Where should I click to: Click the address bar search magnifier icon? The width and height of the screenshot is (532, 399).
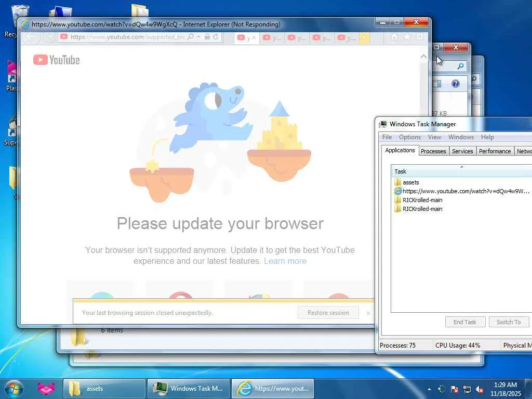(x=191, y=37)
